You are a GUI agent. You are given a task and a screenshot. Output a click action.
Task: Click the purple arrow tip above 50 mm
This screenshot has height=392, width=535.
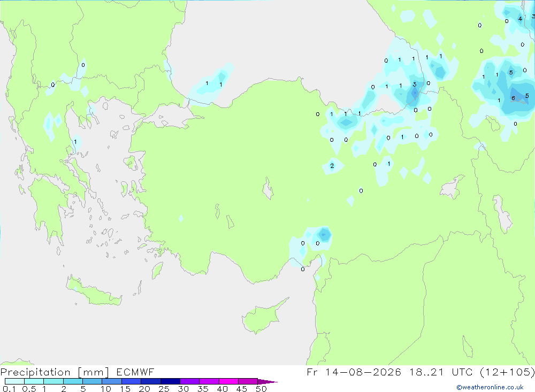point(267,381)
